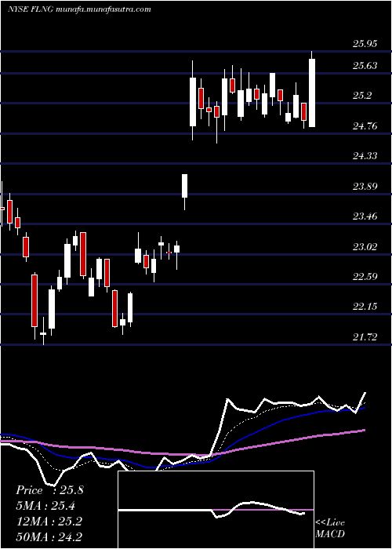392x549 pixels.
Task: Click the 22.15 price axis label
Action: 365,307
